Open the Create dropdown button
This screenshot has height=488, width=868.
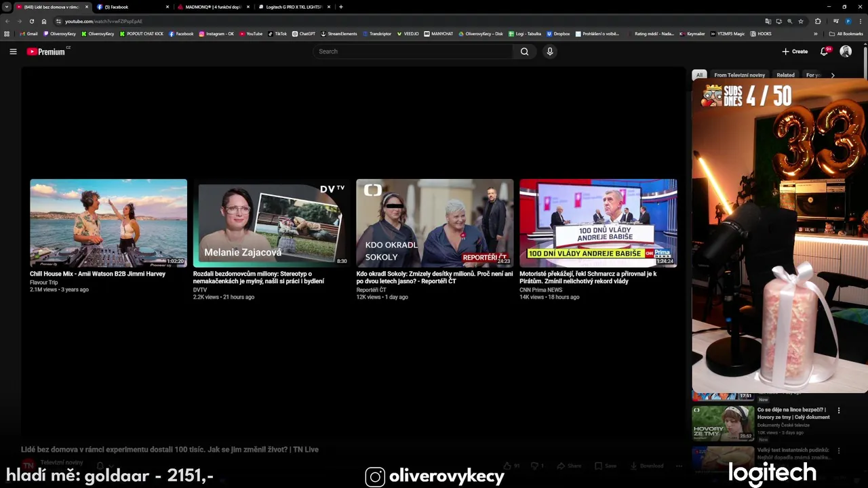pyautogui.click(x=795, y=52)
